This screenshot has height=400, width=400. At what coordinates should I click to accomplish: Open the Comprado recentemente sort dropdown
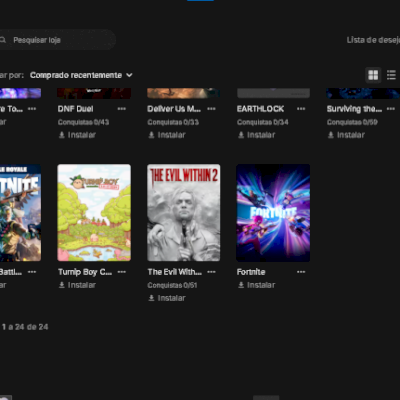coord(81,75)
